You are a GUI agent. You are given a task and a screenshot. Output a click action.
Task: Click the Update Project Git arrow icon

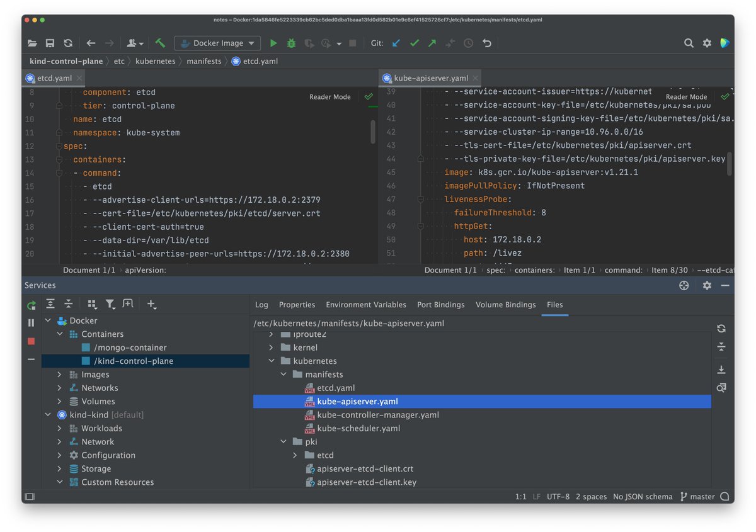(x=395, y=43)
